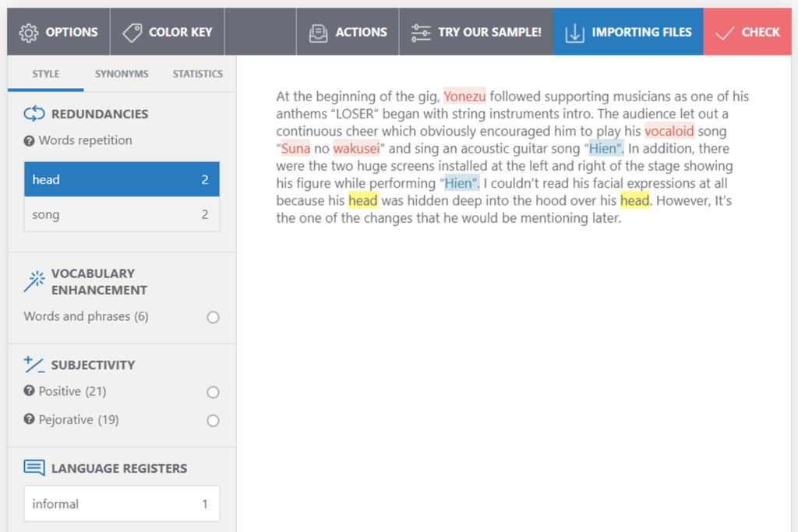
Task: Select the Positive subjectivity radio button
Action: pos(213,392)
